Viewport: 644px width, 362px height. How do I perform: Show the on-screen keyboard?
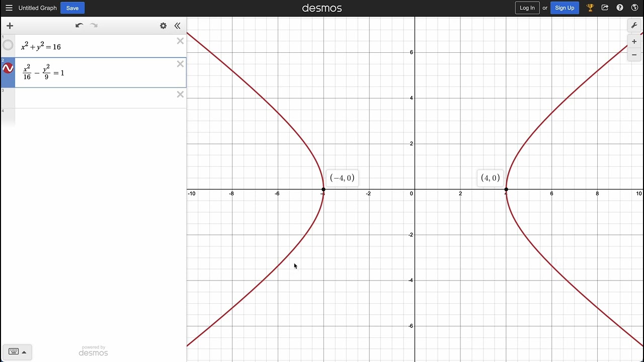point(14,351)
